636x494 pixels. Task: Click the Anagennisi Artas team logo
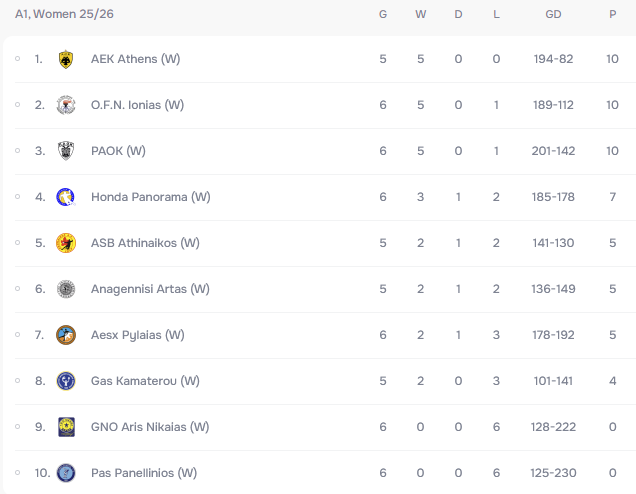[66, 289]
